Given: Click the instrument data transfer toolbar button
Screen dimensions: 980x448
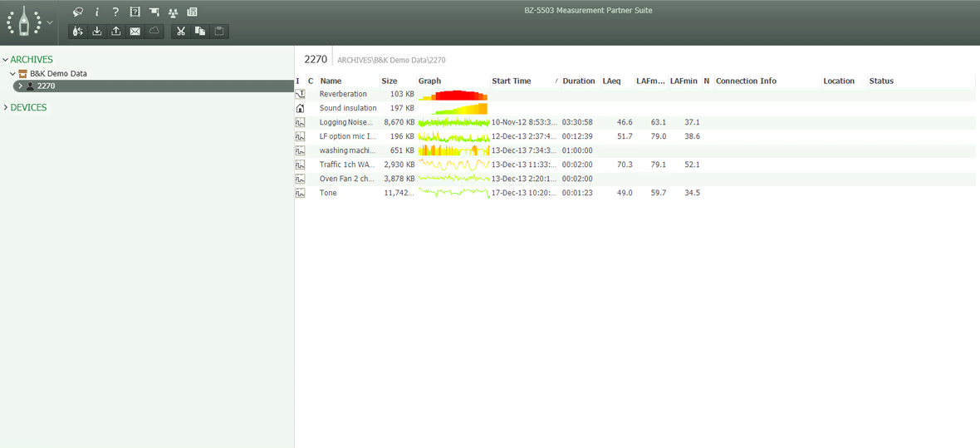Looking at the screenshot, I should [x=78, y=32].
